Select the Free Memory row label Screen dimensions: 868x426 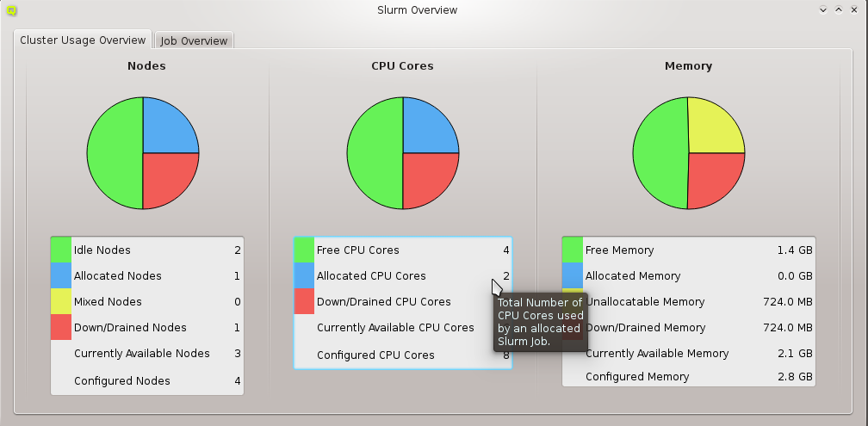click(619, 250)
